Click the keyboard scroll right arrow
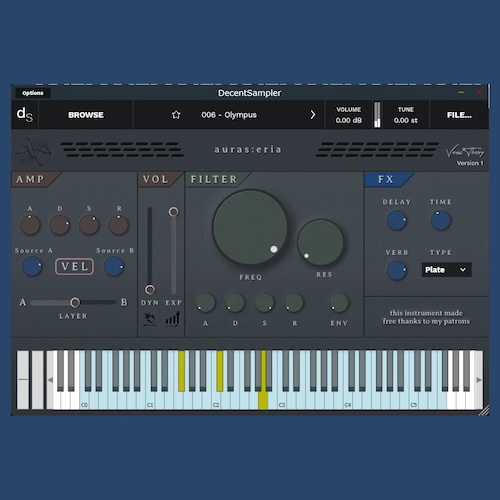Image resolution: width=500 pixels, height=500 pixels. (479, 380)
